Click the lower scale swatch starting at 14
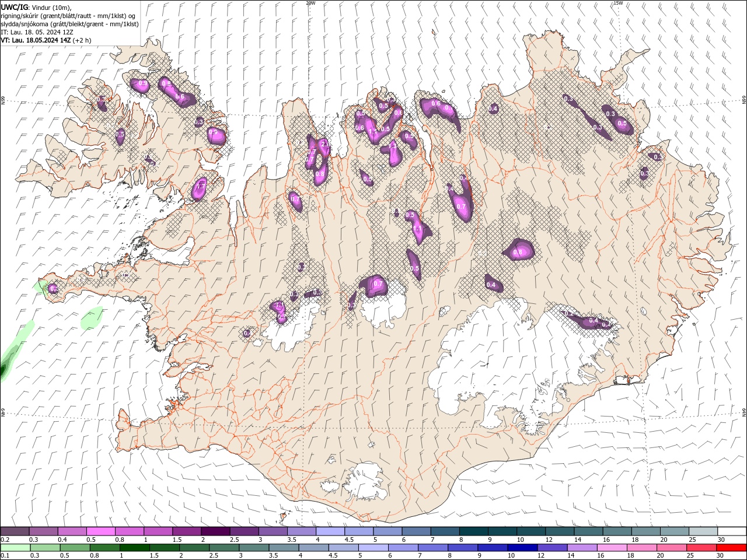 (x=581, y=548)
